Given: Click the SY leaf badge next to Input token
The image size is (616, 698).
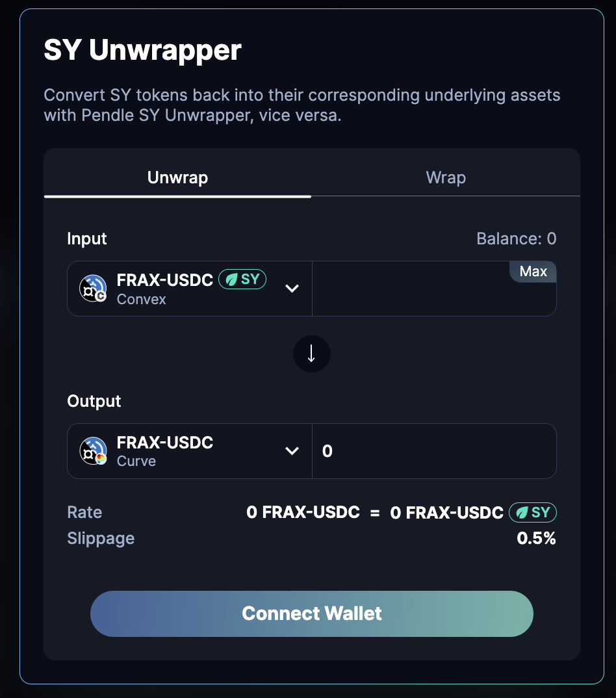Looking at the screenshot, I should click(242, 279).
